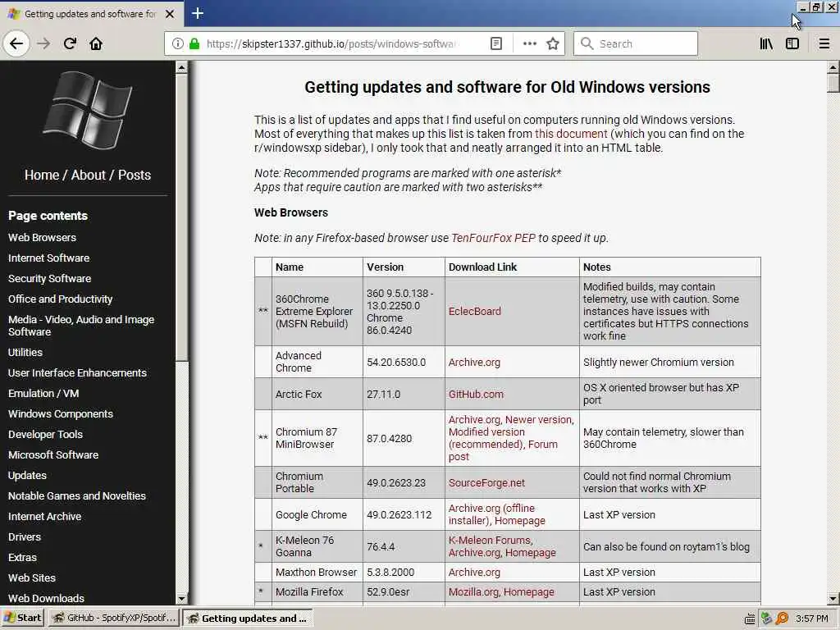Show sidebars toolbar button
Viewport: 840px width, 630px height.
[792, 44]
